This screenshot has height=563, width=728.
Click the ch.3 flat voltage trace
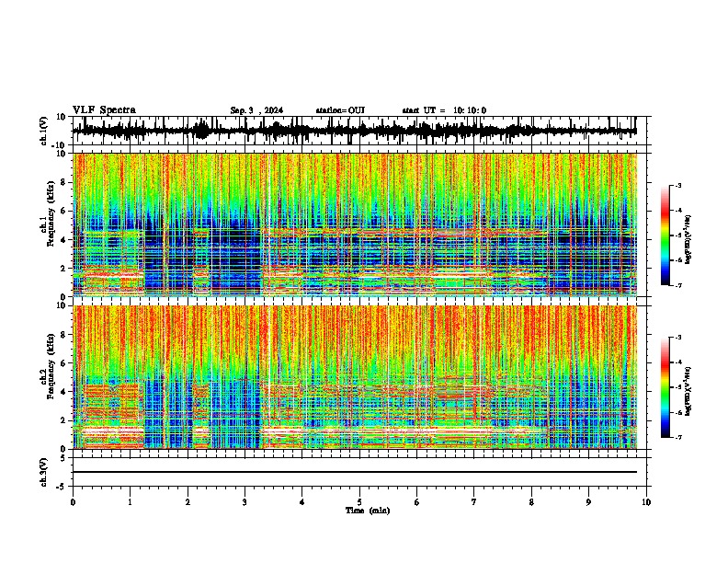355,472
